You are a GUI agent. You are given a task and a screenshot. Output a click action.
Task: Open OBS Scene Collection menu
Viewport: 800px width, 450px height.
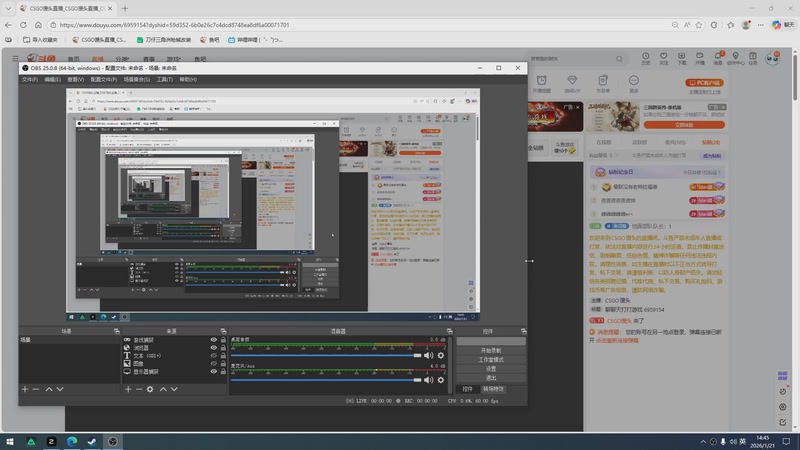(137, 80)
